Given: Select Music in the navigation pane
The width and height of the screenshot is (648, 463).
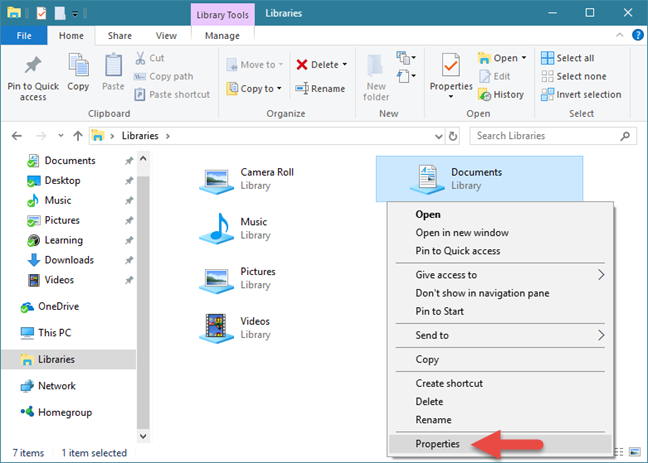Looking at the screenshot, I should tap(49, 200).
